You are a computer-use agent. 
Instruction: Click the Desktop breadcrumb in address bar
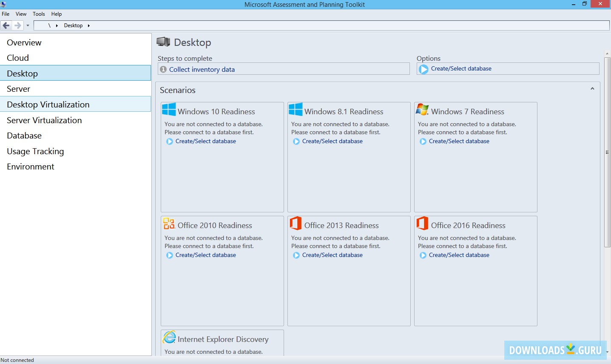(x=73, y=25)
